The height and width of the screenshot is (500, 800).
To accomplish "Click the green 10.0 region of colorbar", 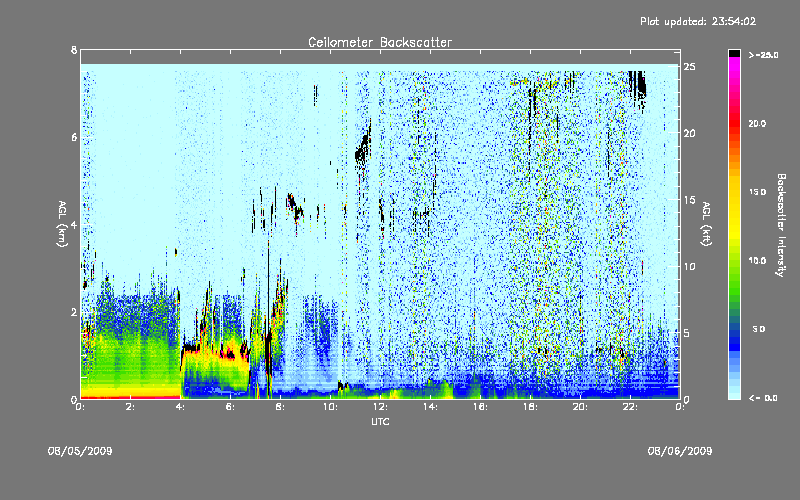I will click(x=734, y=260).
